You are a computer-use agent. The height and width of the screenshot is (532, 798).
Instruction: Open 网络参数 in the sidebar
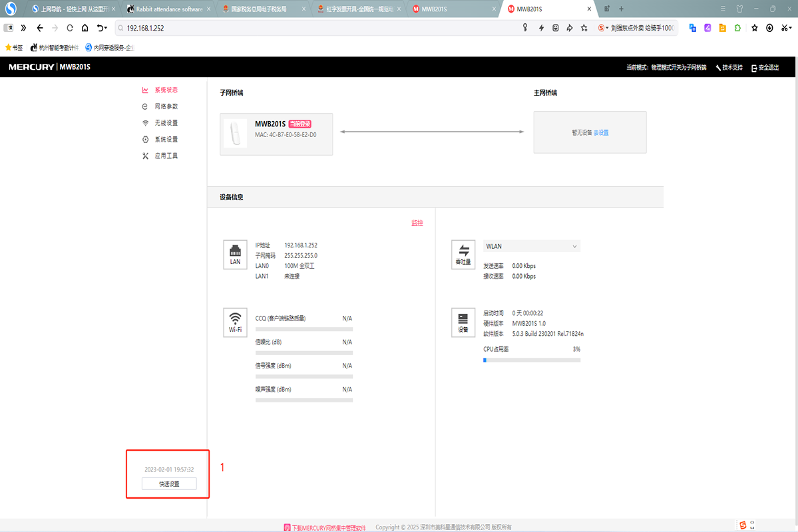pyautogui.click(x=160, y=106)
